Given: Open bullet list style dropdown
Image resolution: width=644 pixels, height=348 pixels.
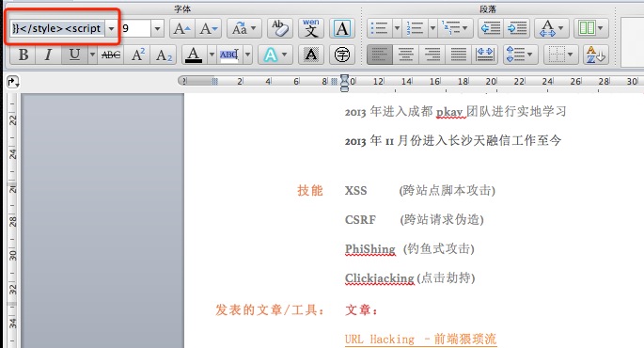Looking at the screenshot, I should 397,28.
